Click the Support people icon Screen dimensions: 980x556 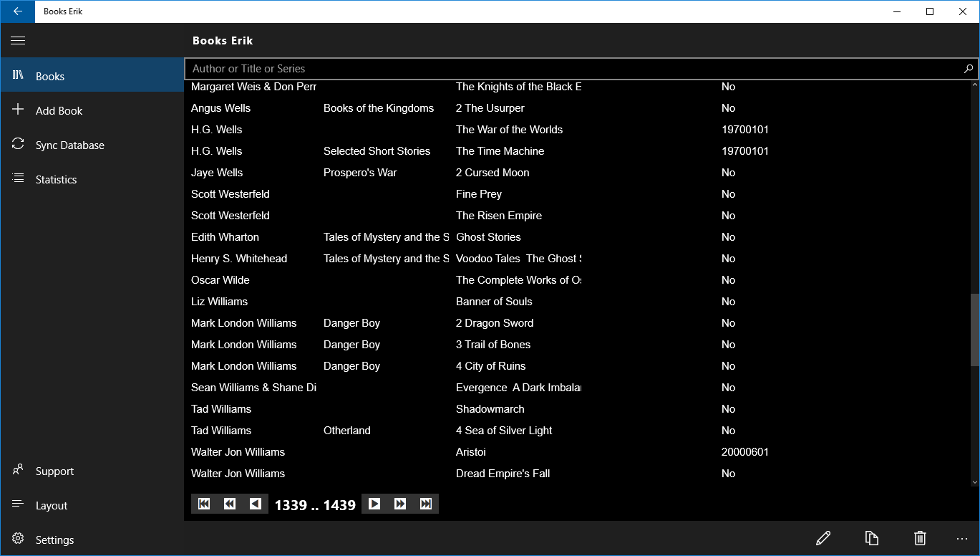click(18, 470)
